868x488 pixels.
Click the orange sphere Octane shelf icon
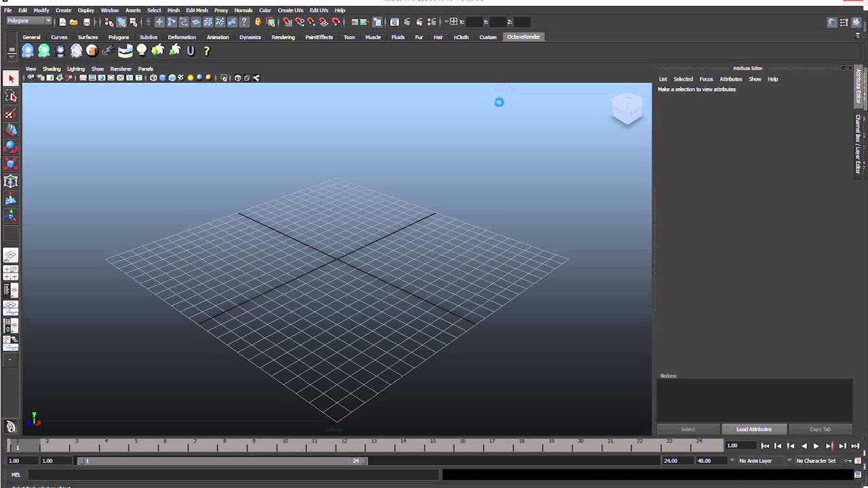[x=92, y=50]
